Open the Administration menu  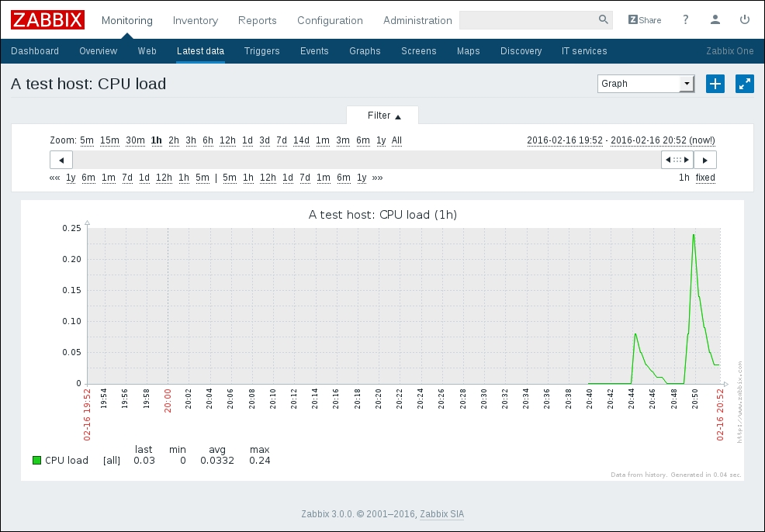(417, 20)
